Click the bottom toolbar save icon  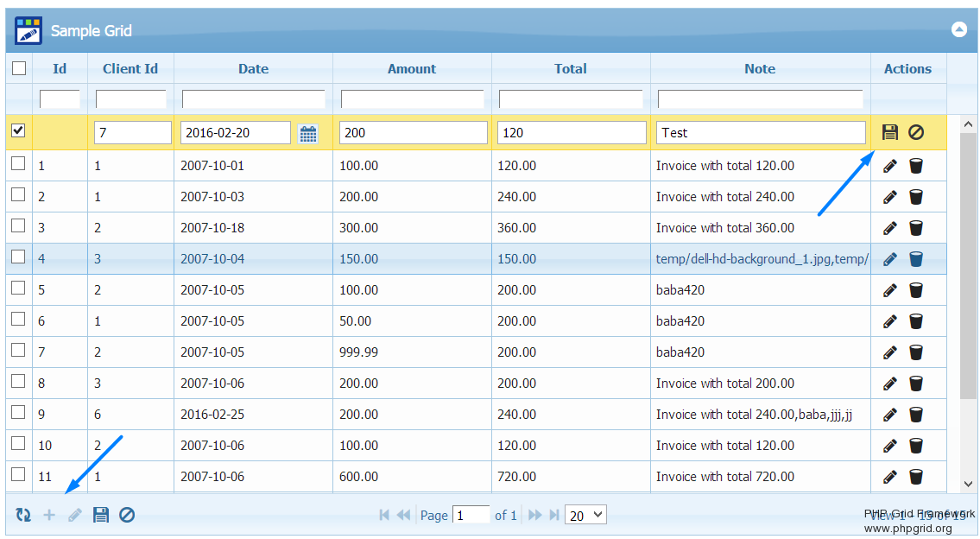[101, 515]
